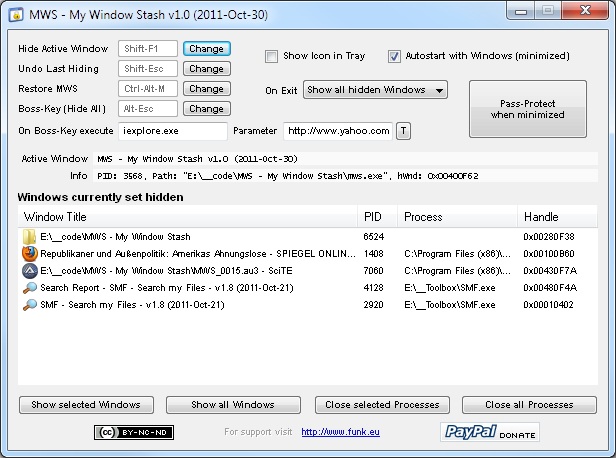Click handle value 0x00430F7A

[550, 271]
